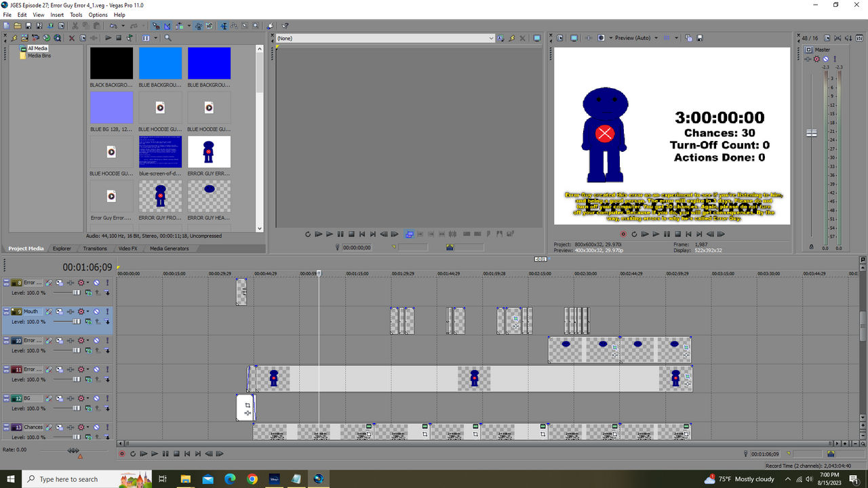Solo the Chances track
Viewport: 868px width, 488px height.
click(107, 427)
